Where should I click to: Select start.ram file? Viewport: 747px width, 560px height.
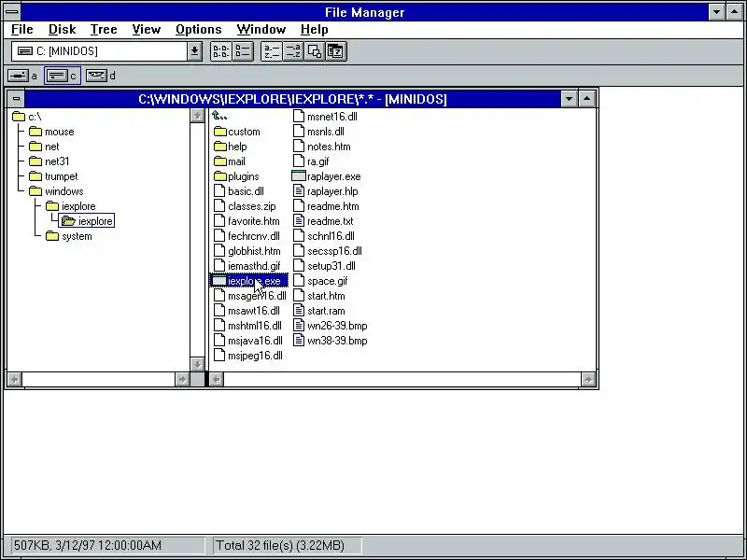point(319,311)
